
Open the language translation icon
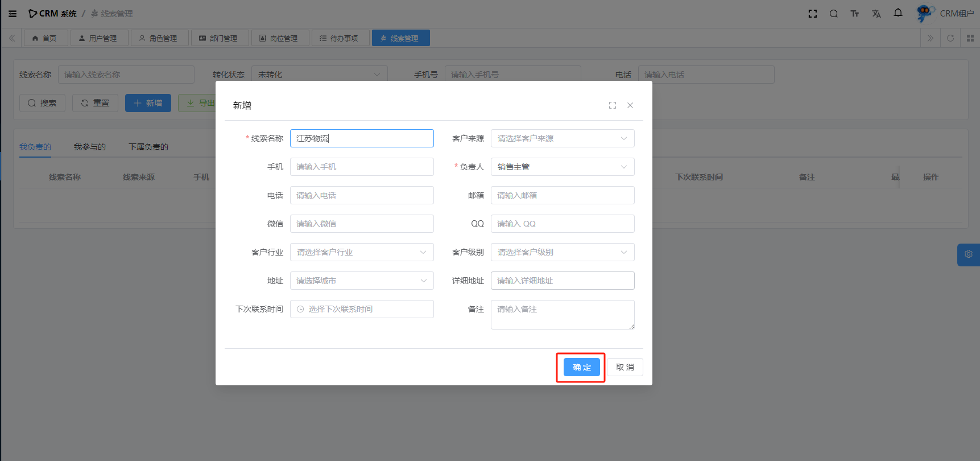(x=876, y=14)
